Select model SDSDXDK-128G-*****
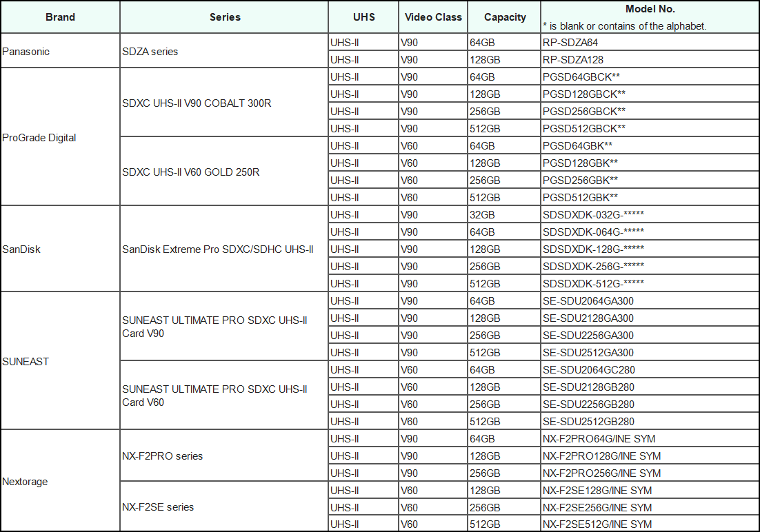 [650, 249]
